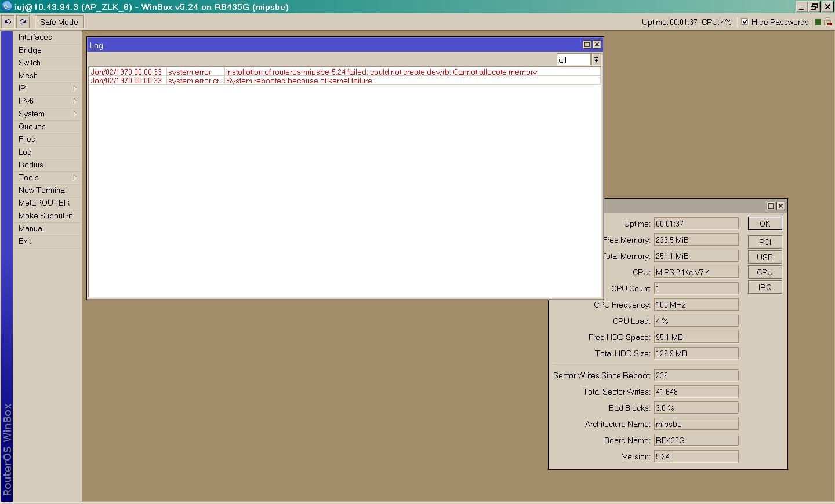Enable Safe Mode

pyautogui.click(x=59, y=22)
